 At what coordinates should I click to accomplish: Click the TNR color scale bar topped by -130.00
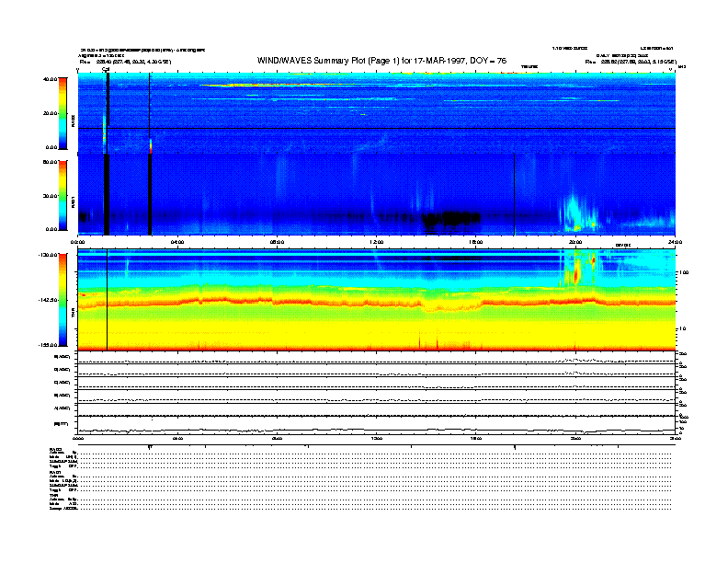pos(63,300)
